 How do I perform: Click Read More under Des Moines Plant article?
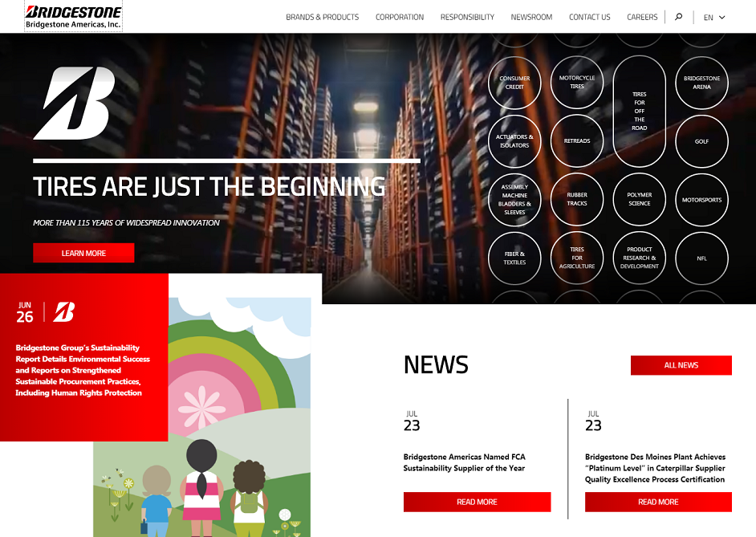pyautogui.click(x=658, y=502)
